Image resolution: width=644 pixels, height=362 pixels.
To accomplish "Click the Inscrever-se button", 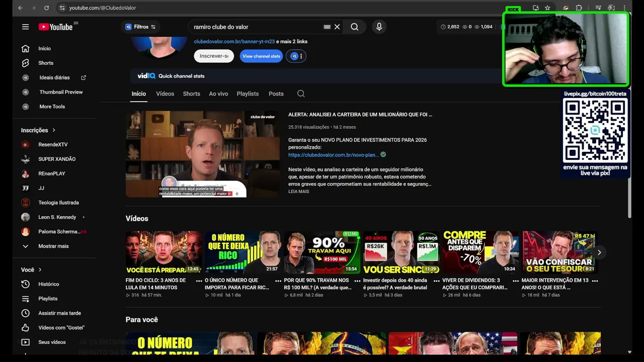I will click(x=214, y=56).
